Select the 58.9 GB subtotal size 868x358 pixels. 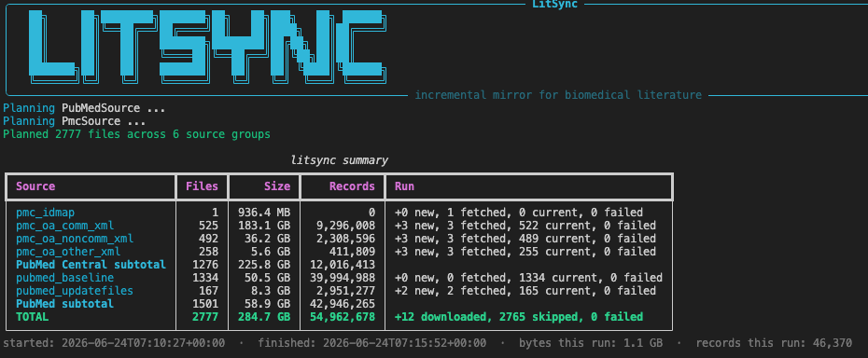pyautogui.click(x=267, y=304)
